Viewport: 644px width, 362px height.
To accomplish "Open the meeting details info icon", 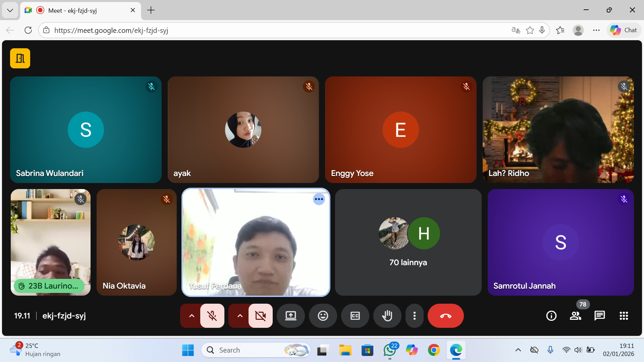I will tap(551, 316).
